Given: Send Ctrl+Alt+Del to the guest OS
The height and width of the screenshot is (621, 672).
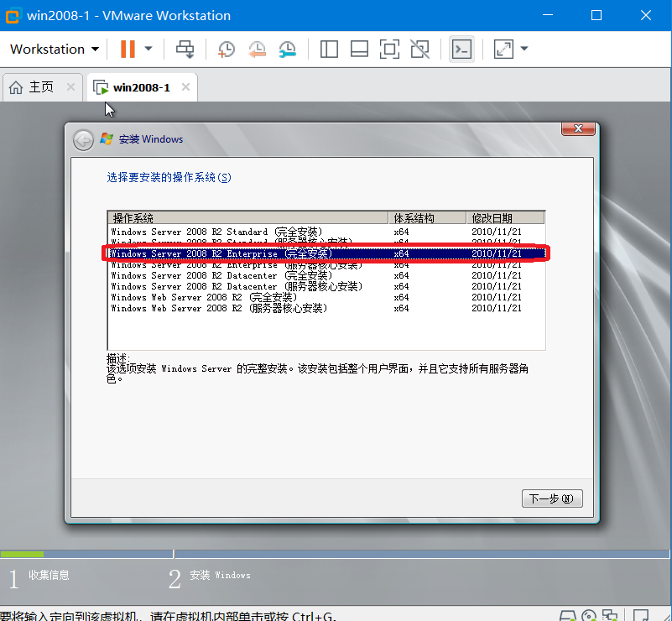Looking at the screenshot, I should tap(185, 49).
